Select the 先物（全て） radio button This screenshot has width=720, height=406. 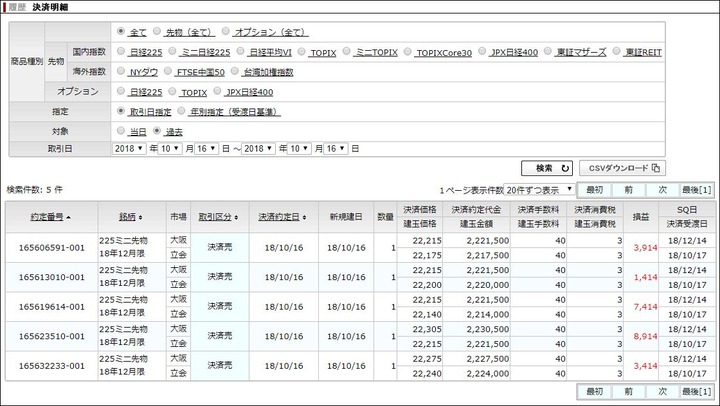tap(157, 31)
